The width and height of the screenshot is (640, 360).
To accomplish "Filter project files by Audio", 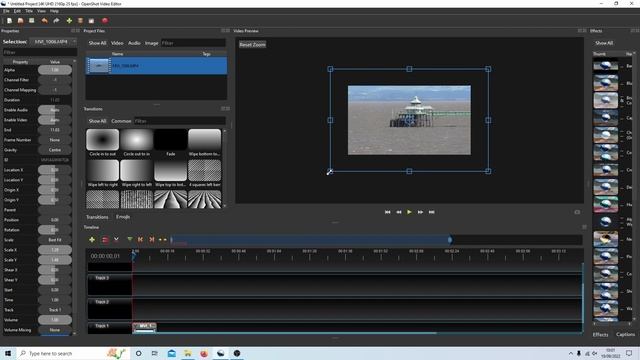I will (134, 43).
